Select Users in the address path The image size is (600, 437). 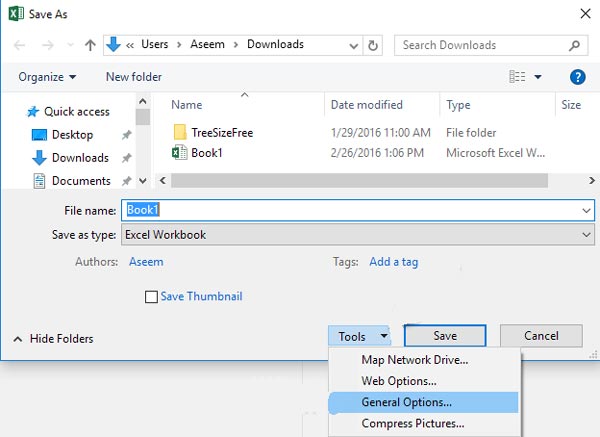[155, 44]
